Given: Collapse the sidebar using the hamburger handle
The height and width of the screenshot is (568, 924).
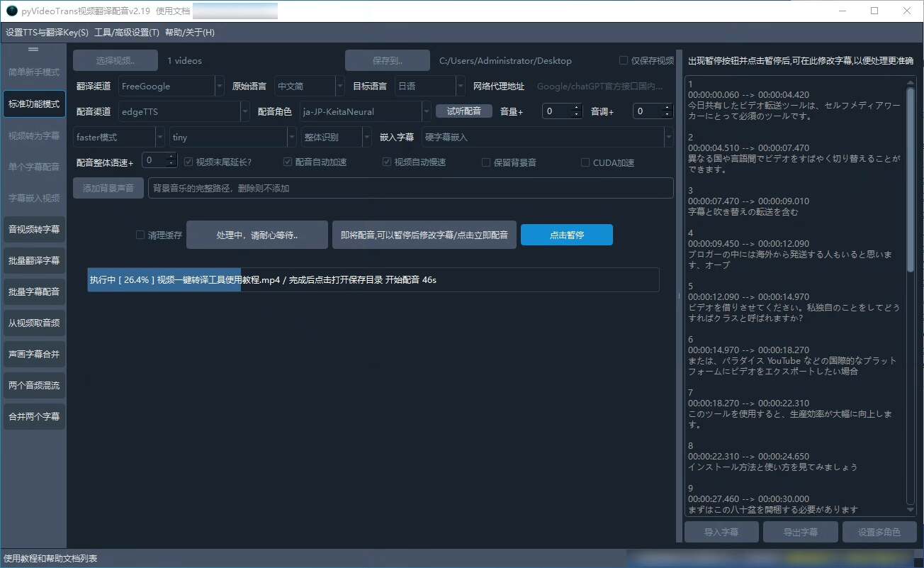Looking at the screenshot, I should (x=33, y=50).
